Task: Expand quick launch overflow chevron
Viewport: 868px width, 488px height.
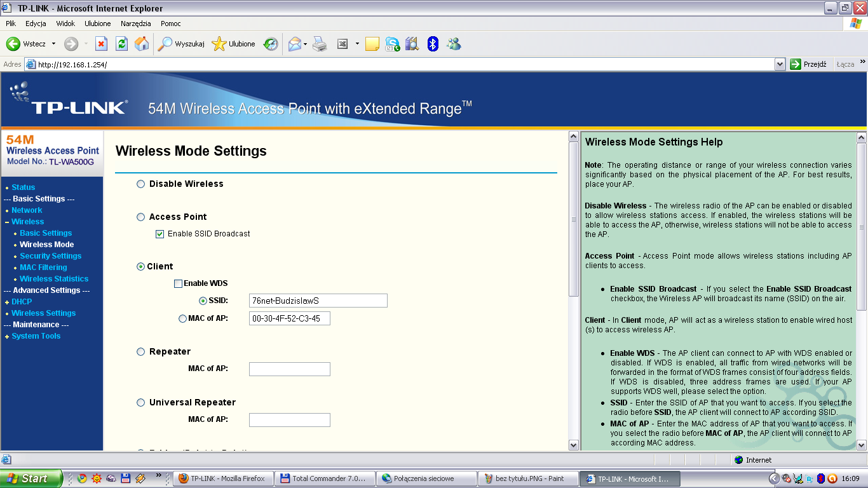Action: (159, 475)
